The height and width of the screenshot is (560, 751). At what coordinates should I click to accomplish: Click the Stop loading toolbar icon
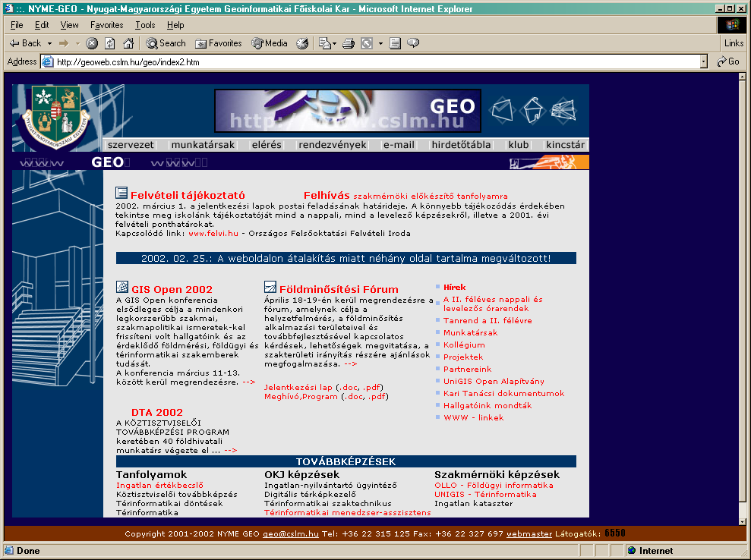click(x=92, y=43)
